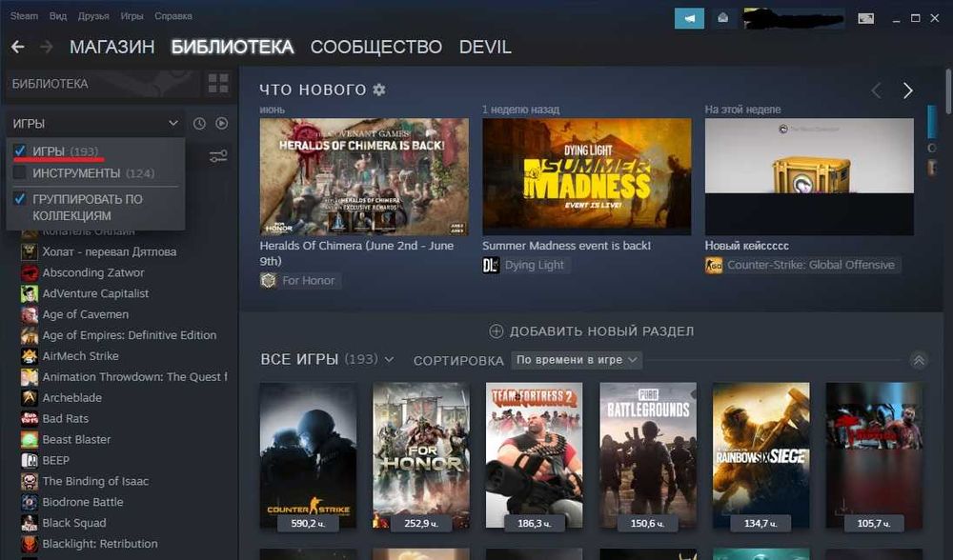This screenshot has width=953, height=560.
Task: Click the AdVenture Capitalist game icon
Action: click(x=30, y=293)
